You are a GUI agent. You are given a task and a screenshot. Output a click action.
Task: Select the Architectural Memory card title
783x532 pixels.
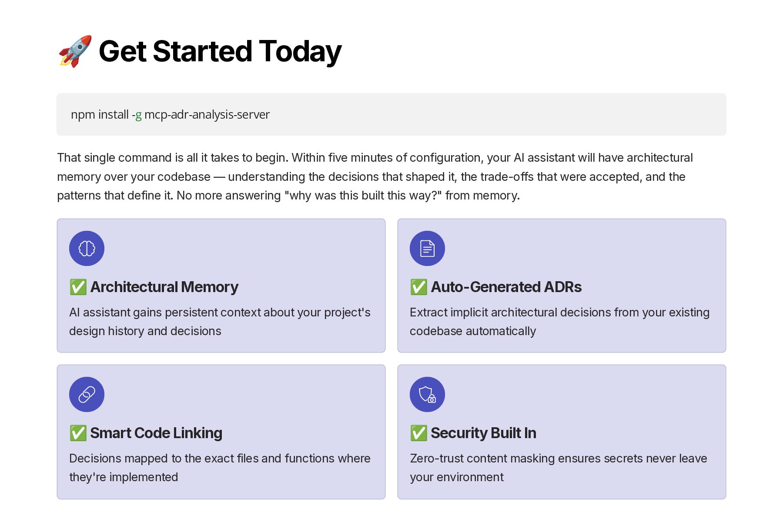coord(164,287)
